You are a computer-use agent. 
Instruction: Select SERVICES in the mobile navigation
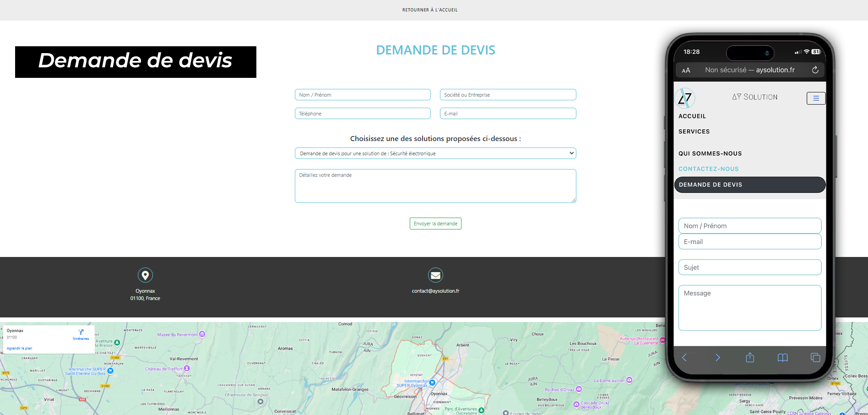pyautogui.click(x=694, y=131)
